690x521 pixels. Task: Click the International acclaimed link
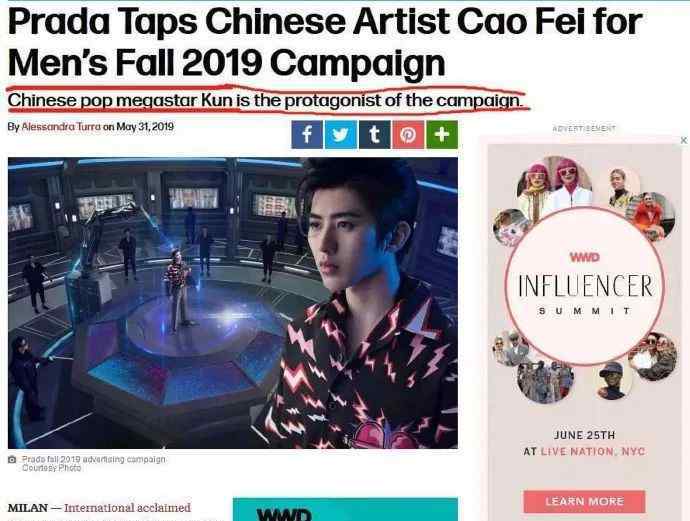coord(128,508)
